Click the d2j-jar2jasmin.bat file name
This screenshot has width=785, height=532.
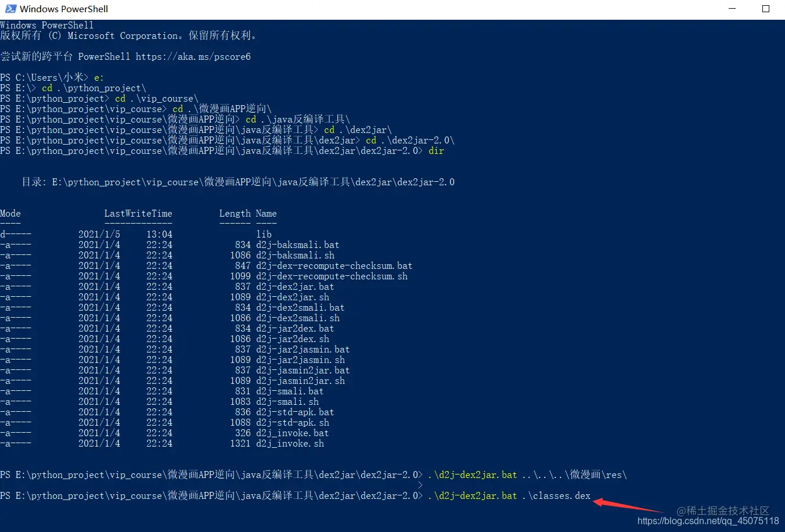coord(303,350)
